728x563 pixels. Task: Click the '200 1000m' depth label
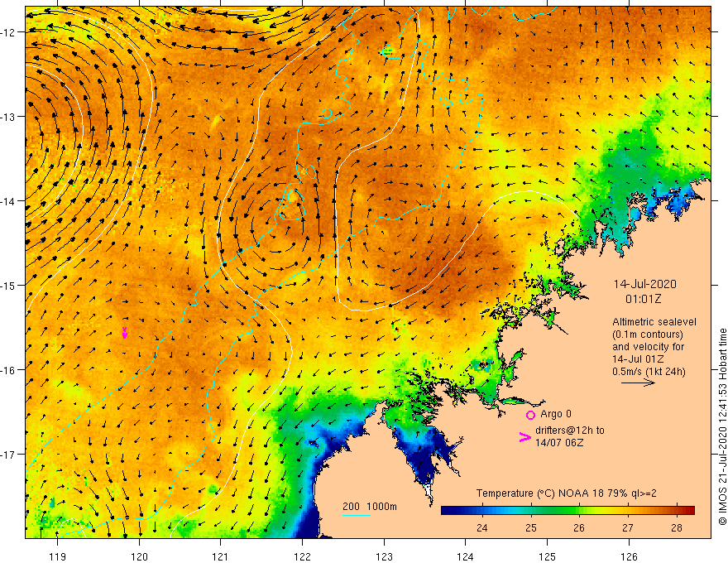(370, 507)
